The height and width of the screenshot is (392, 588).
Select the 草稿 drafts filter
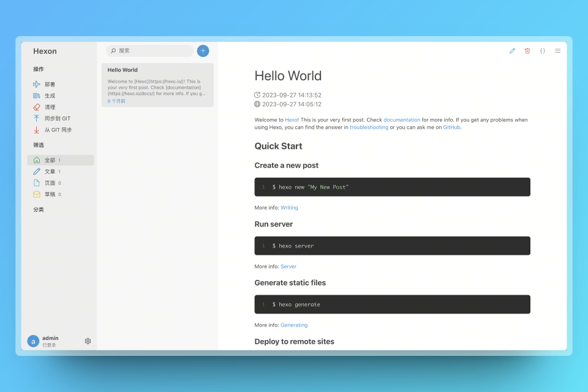point(61,194)
